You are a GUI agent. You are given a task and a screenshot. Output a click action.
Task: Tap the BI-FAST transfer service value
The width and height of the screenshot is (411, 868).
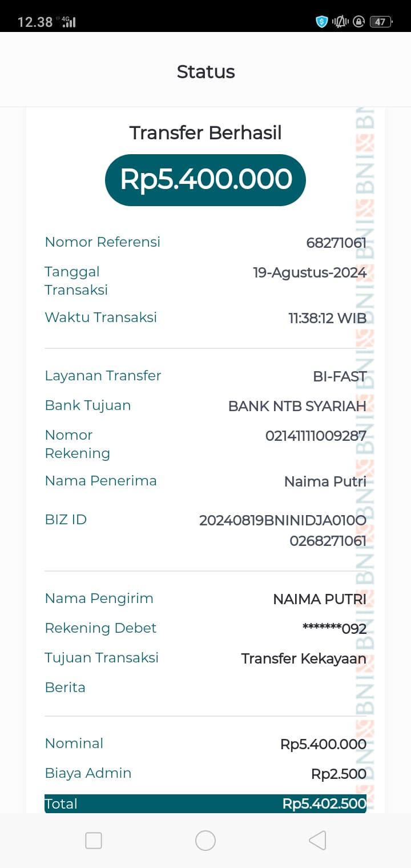click(339, 376)
